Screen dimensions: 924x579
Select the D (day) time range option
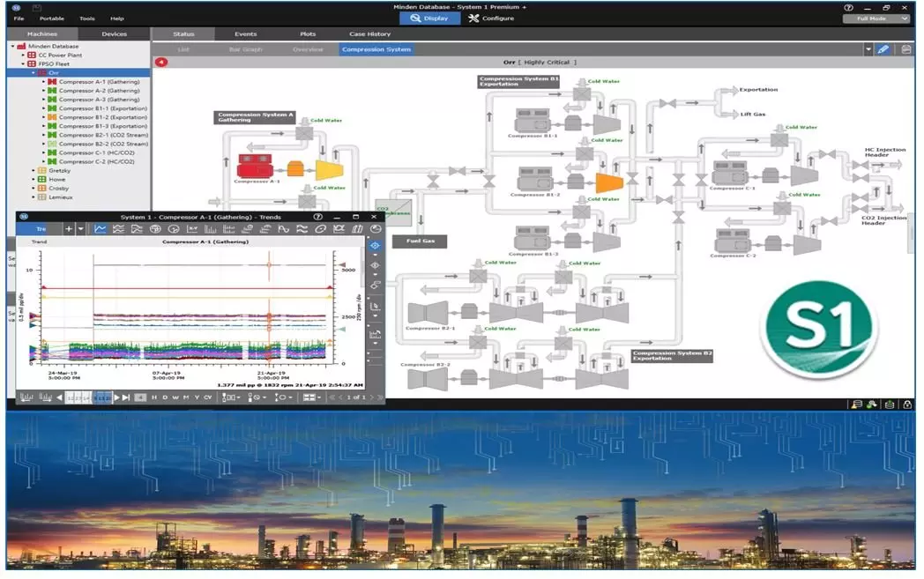[x=164, y=397]
